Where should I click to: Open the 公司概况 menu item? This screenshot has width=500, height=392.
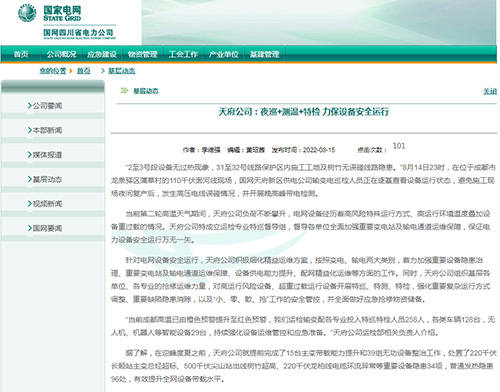pos(61,54)
